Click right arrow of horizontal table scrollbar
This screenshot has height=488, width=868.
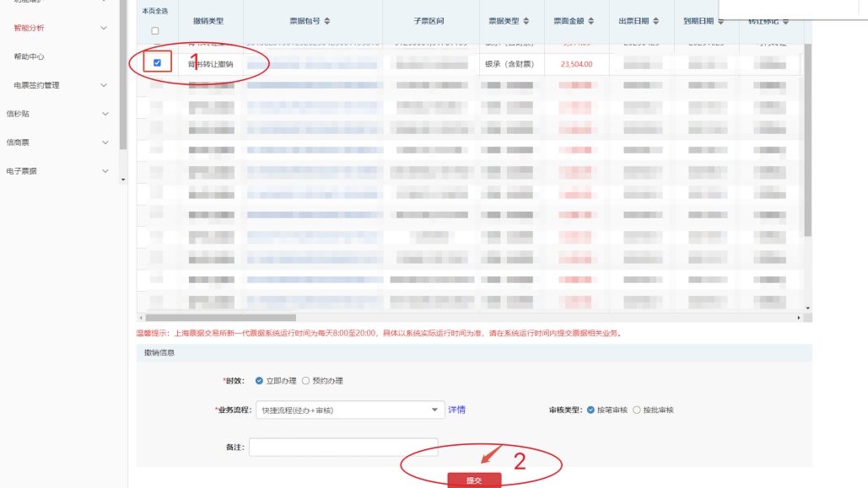click(x=799, y=318)
